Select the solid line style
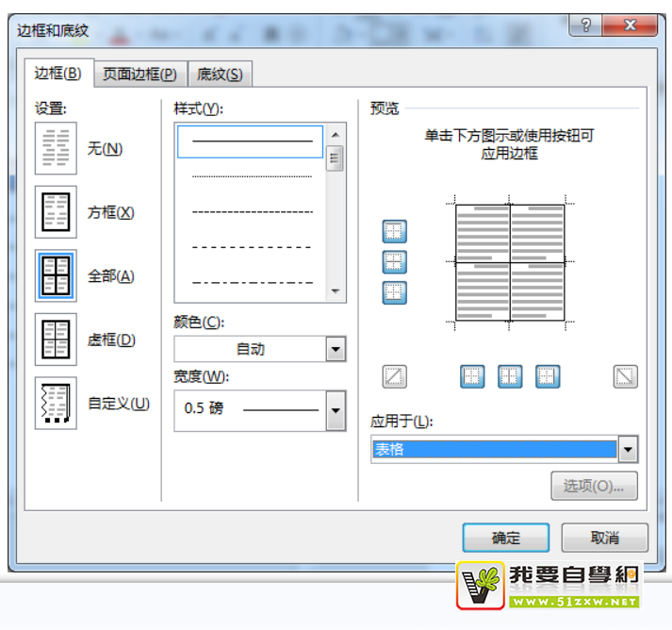672x630 pixels. point(251,141)
